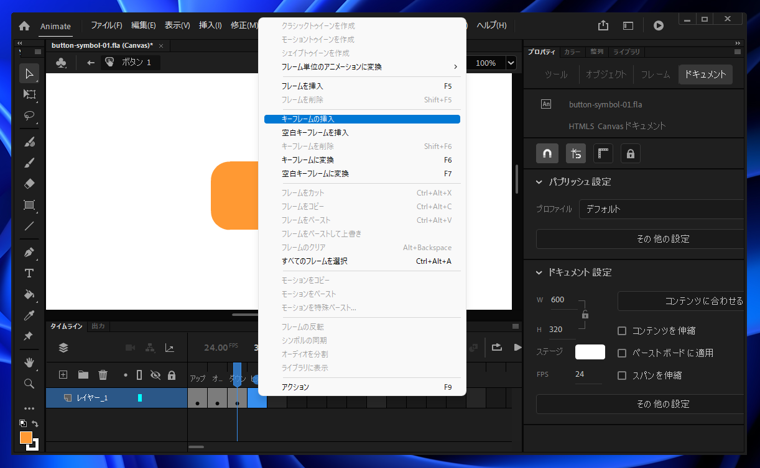Viewport: 760px width, 468px height.
Task: Select the Paint Bucket tool
Action: click(x=29, y=294)
